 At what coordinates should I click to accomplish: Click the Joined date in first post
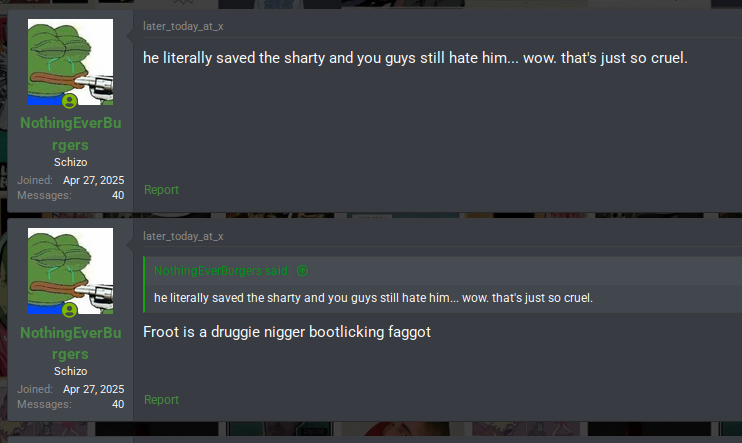pyautogui.click(x=94, y=180)
